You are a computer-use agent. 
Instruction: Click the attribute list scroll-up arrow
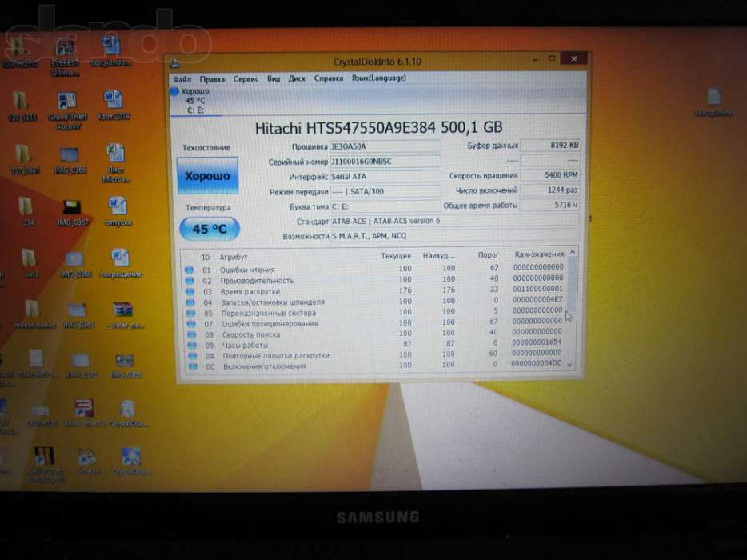click(x=573, y=252)
